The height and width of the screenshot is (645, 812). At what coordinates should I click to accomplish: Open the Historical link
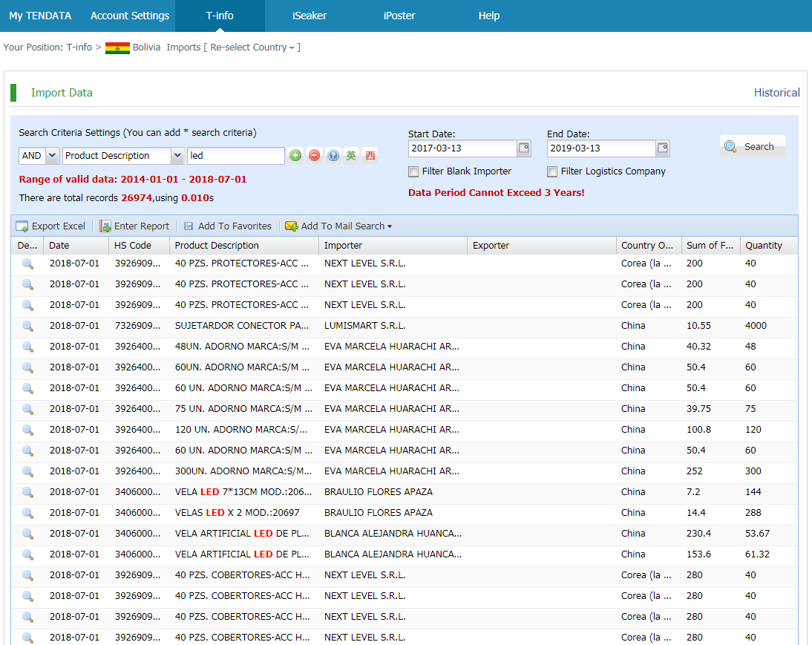(776, 93)
